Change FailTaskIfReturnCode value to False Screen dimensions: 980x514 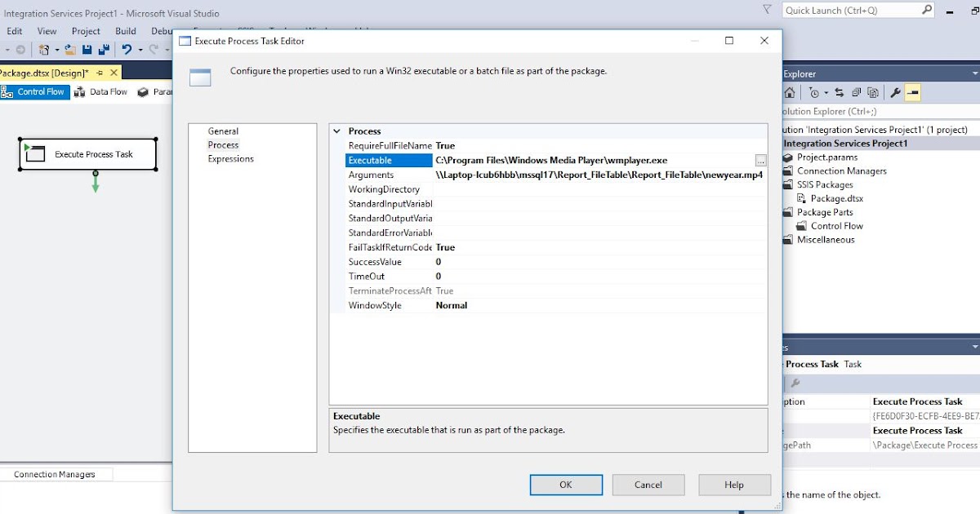(446, 246)
